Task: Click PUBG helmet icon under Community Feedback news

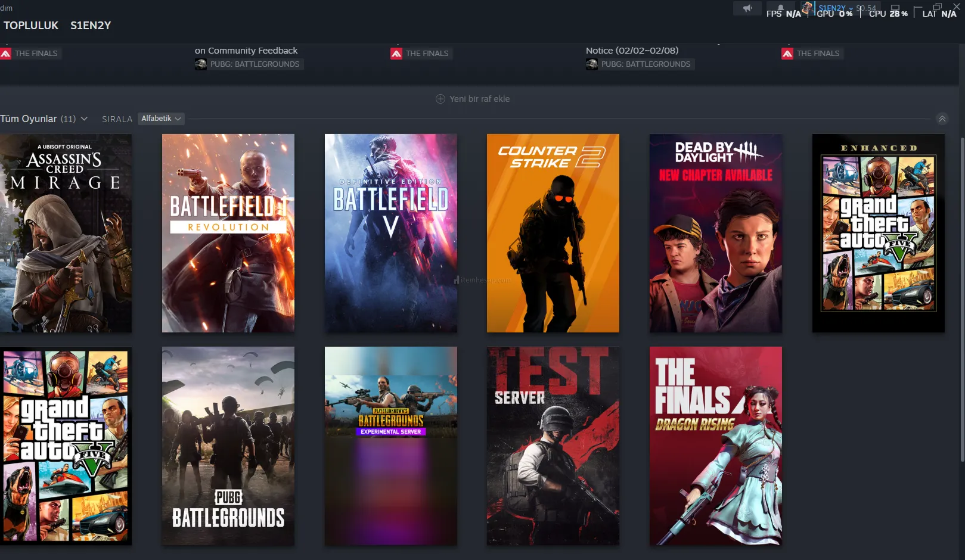Action: coord(201,64)
